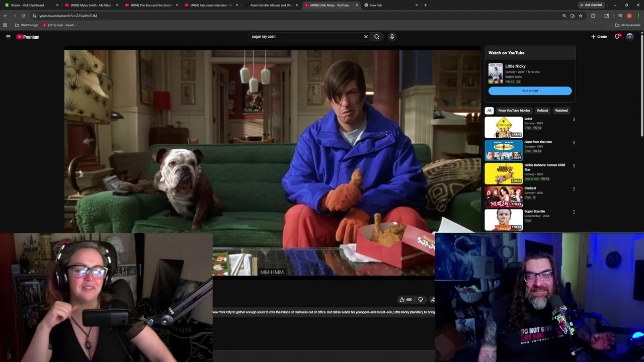Open options menu for Dickie Roberts

pos(574,166)
